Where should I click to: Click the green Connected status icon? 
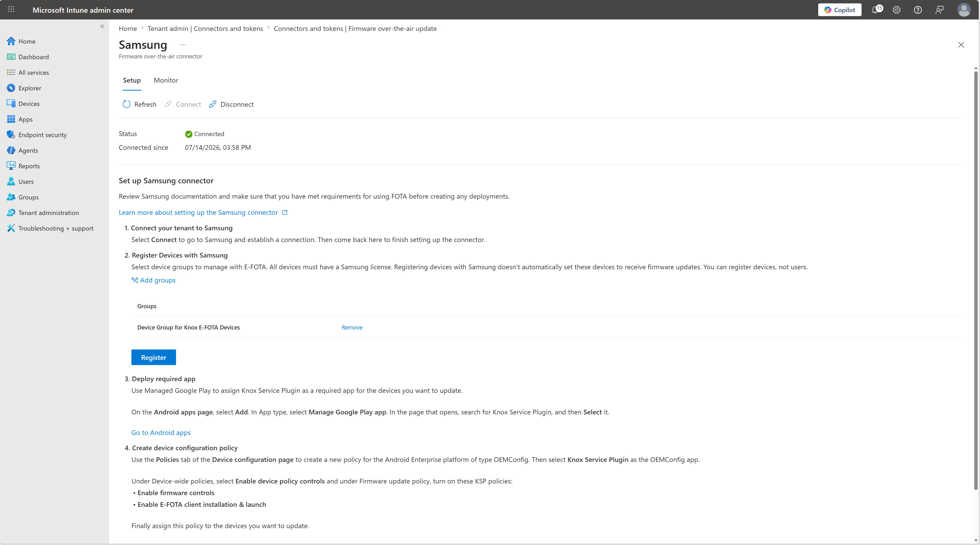tap(188, 134)
